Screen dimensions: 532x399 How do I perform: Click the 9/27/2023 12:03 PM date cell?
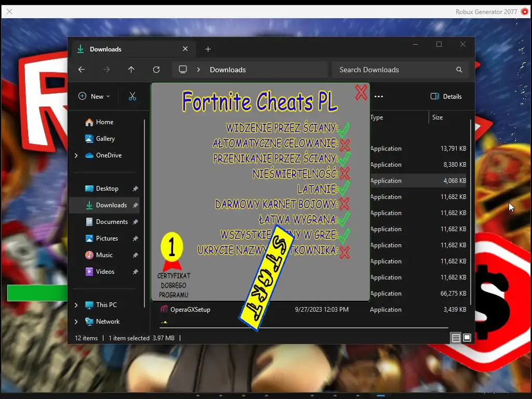(322, 310)
